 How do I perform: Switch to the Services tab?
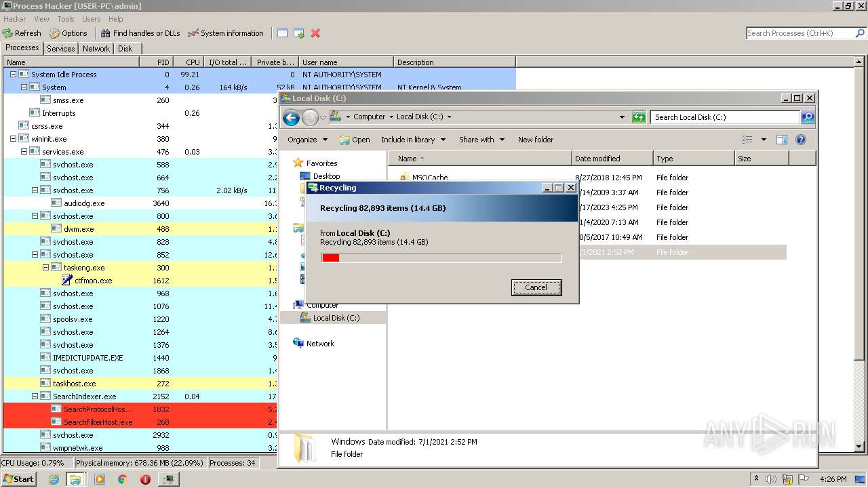pyautogui.click(x=61, y=49)
